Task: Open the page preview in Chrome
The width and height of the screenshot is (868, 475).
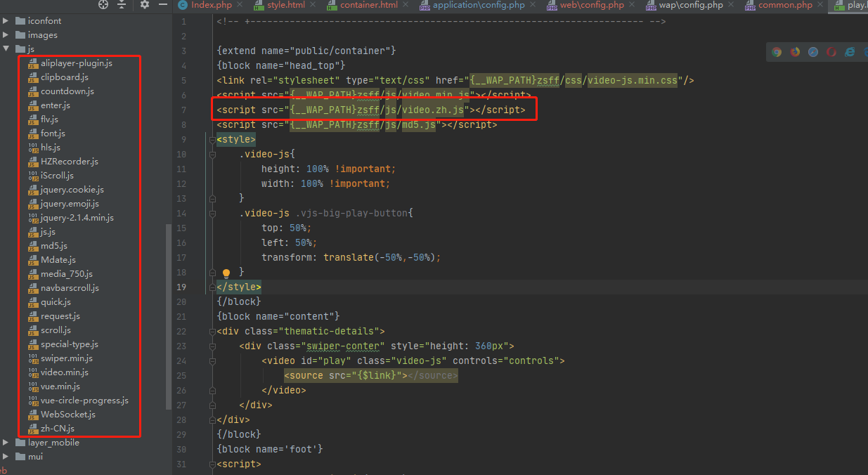Action: click(777, 51)
